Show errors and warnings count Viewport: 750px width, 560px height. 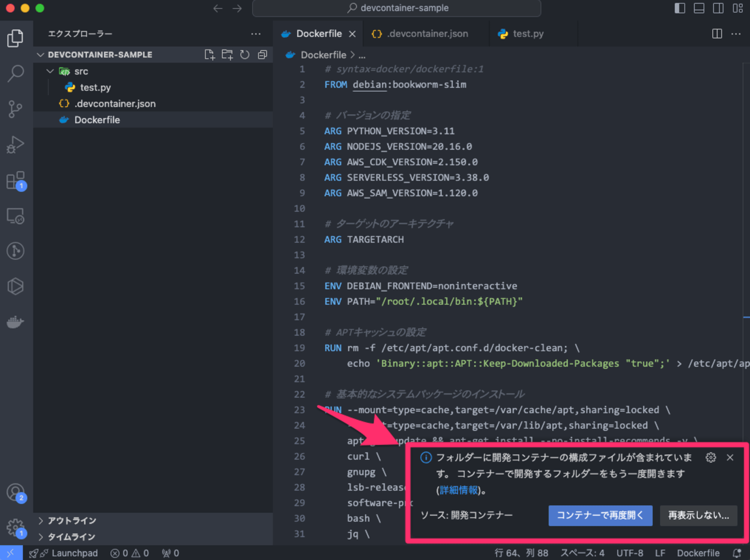[130, 553]
